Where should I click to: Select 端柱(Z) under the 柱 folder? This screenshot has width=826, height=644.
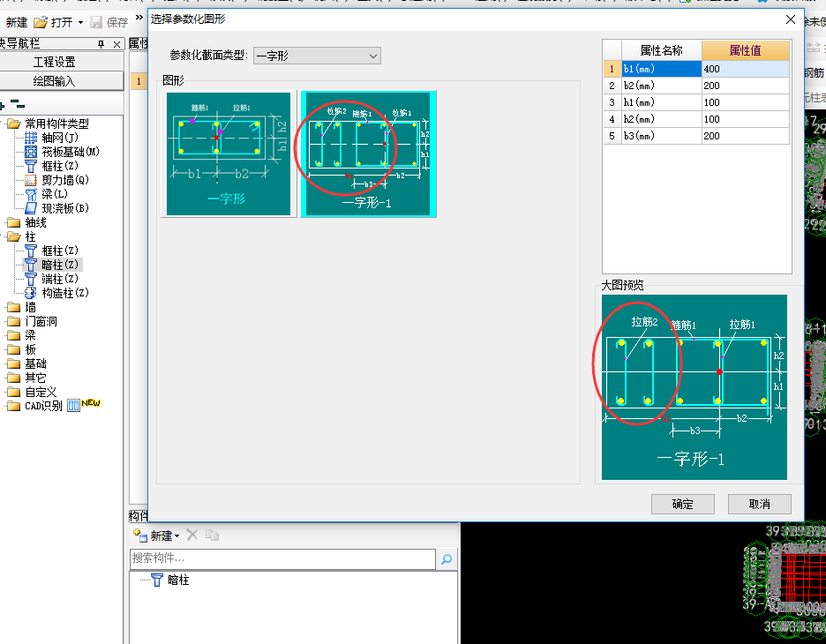coord(60,279)
